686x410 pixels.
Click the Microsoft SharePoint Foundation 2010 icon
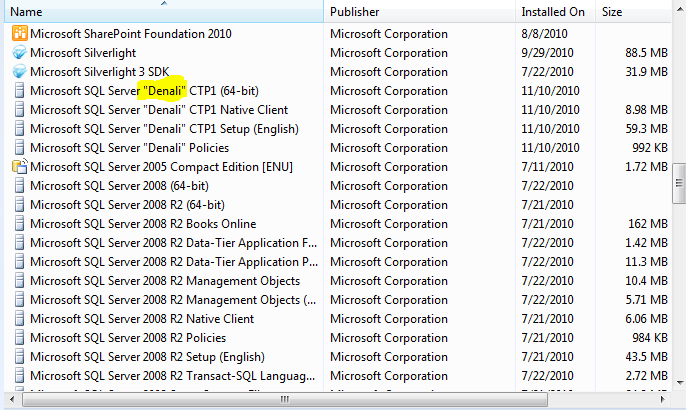[x=20, y=33]
